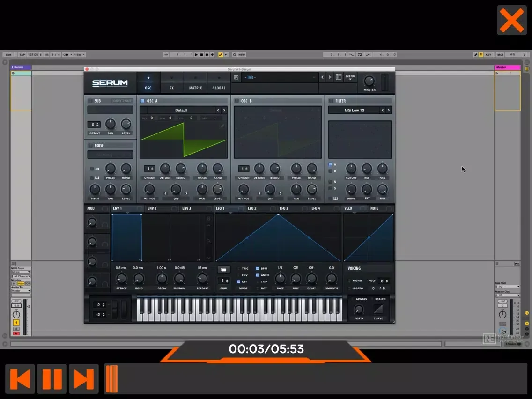Toggle noise one-shot arrow icon
This screenshot has height=399, width=532.
pyautogui.click(x=97, y=169)
